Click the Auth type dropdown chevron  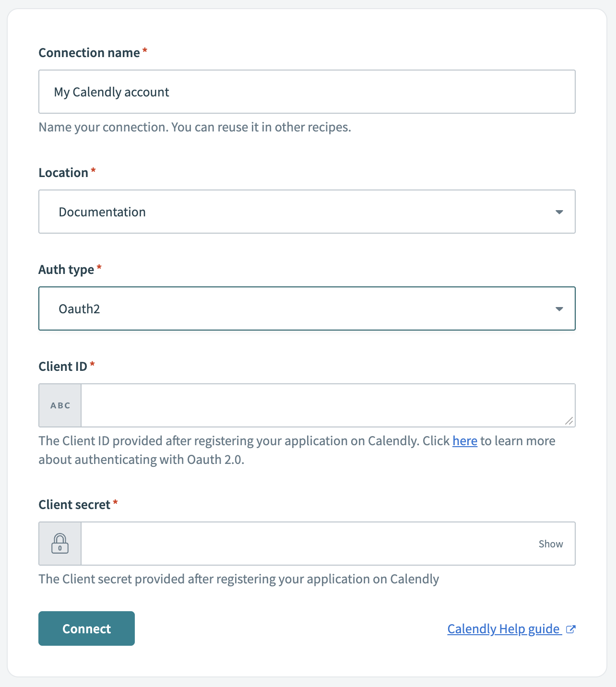tap(558, 308)
